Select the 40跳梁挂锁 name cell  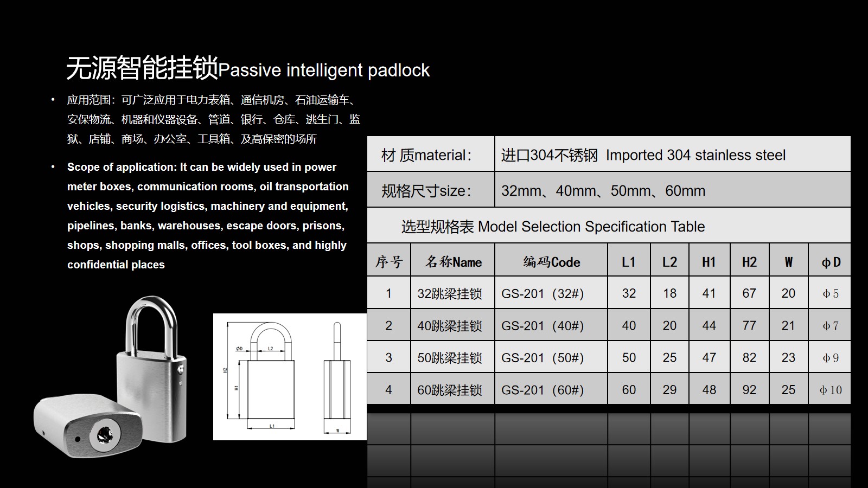(x=450, y=326)
